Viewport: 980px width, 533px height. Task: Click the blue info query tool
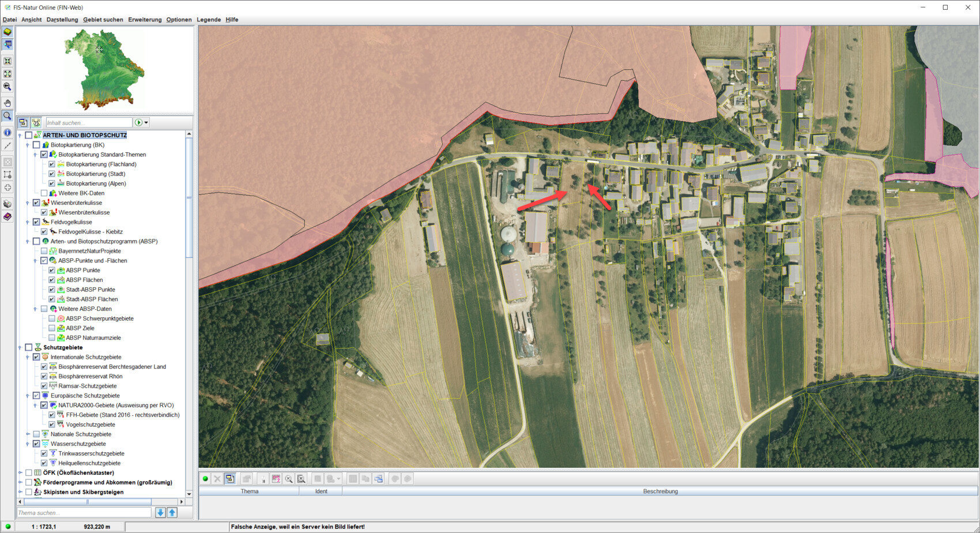pos(7,132)
